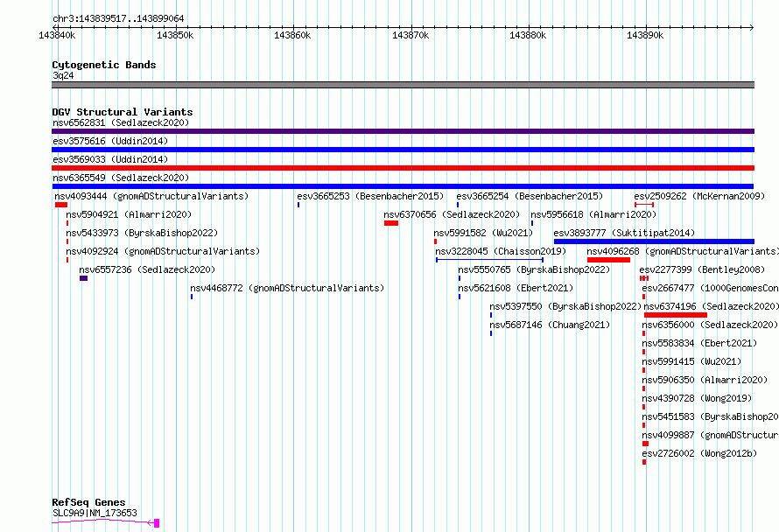This screenshot has width=779, height=532.
Task: Open nsv5451583 ByrskaBishop variant label
Action: pos(710,416)
